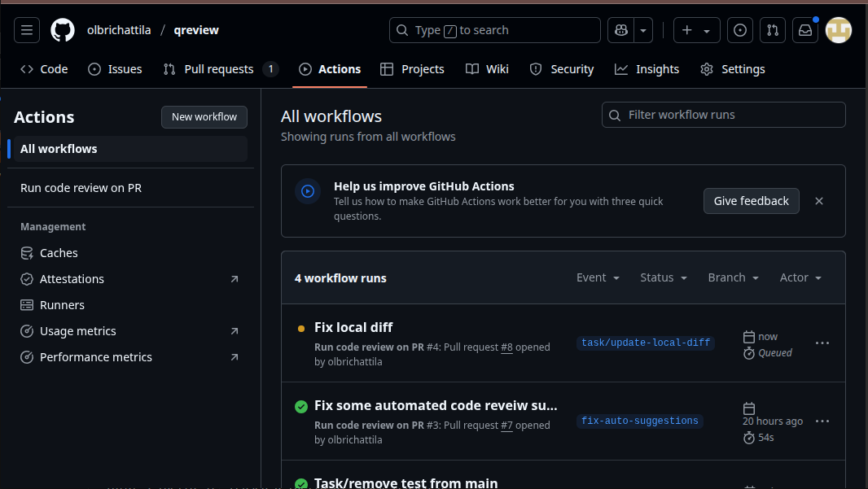The width and height of the screenshot is (868, 489).
Task: Open notifications inbox icon
Action: 804,30
